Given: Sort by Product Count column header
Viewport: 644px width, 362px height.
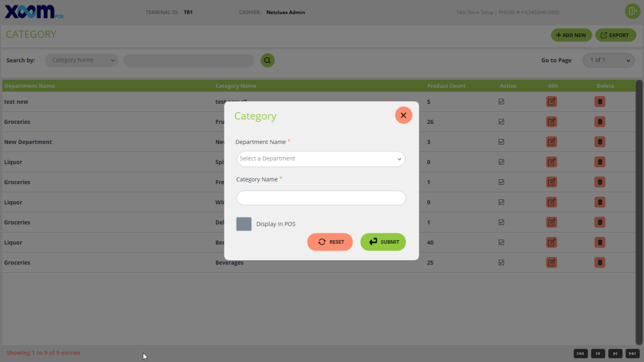Looking at the screenshot, I should [446, 86].
